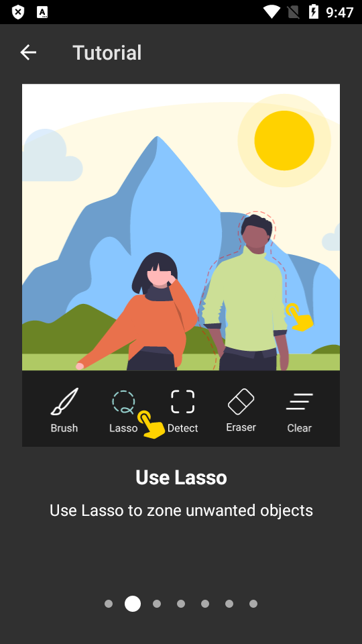Jump to third tutorial page dot
The height and width of the screenshot is (644, 362).
click(x=157, y=604)
